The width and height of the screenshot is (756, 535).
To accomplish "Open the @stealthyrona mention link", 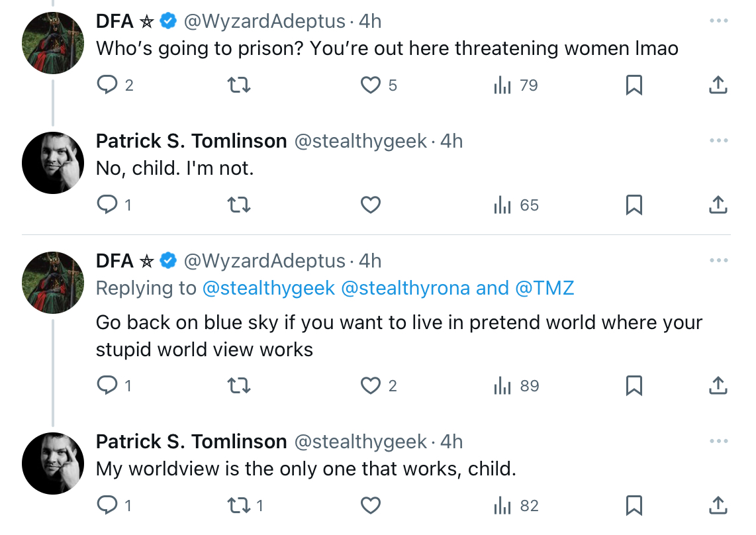I will coord(406,288).
